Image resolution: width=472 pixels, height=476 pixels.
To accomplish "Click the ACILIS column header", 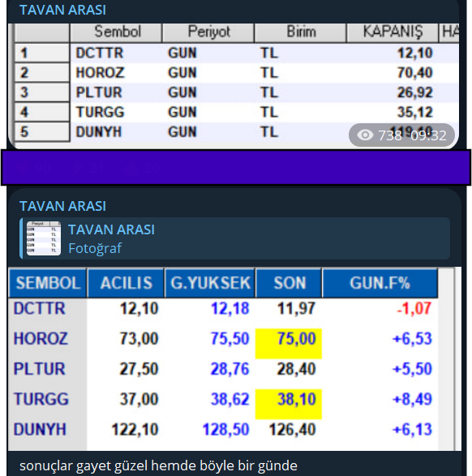I will click(x=126, y=283).
